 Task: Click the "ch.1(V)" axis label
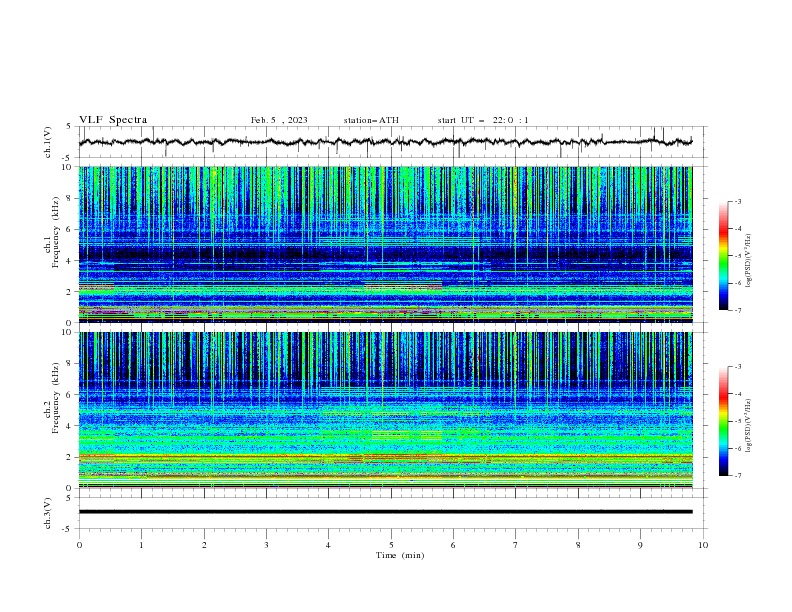click(x=48, y=142)
